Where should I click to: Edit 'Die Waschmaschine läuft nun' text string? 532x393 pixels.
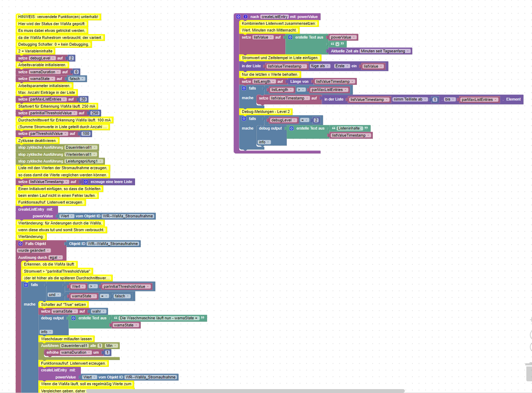158,318
